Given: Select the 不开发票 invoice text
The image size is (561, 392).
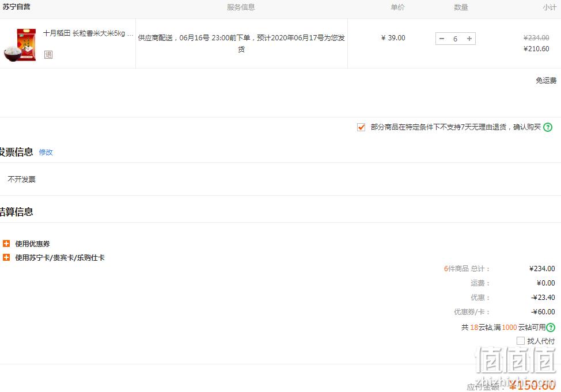Looking at the screenshot, I should point(21,179).
